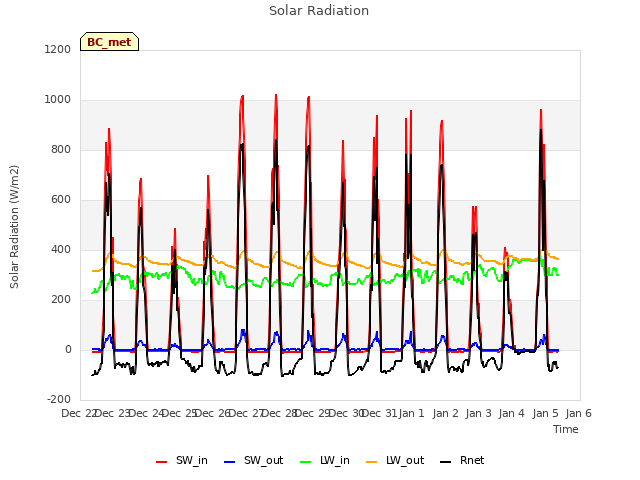Toggle LW_out series in legend

395,460
